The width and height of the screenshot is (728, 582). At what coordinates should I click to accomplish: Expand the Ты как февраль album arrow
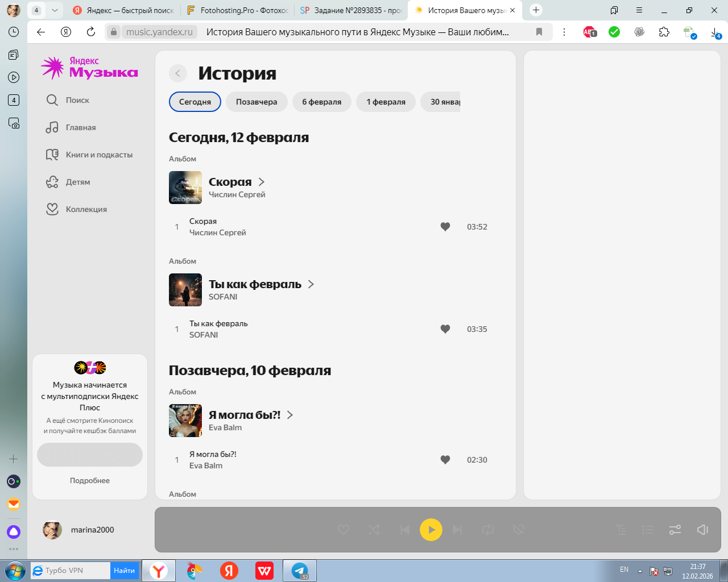pyautogui.click(x=311, y=284)
